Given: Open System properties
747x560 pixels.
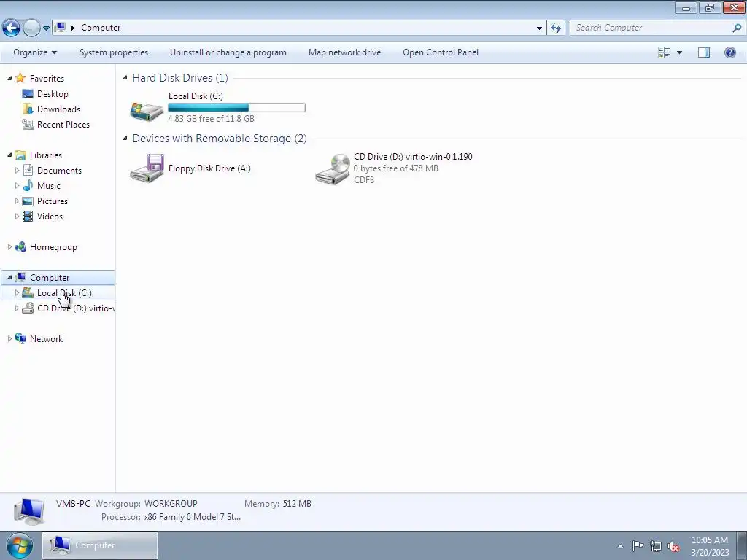Looking at the screenshot, I should tap(113, 52).
